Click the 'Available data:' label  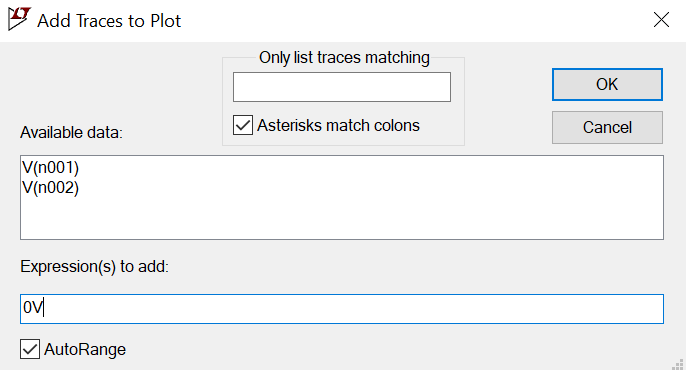click(71, 132)
